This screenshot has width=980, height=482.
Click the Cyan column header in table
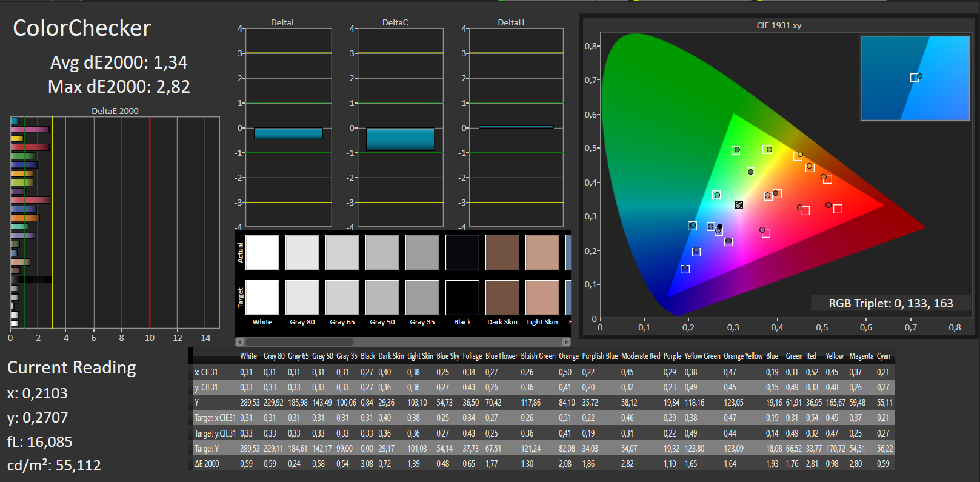tap(883, 356)
